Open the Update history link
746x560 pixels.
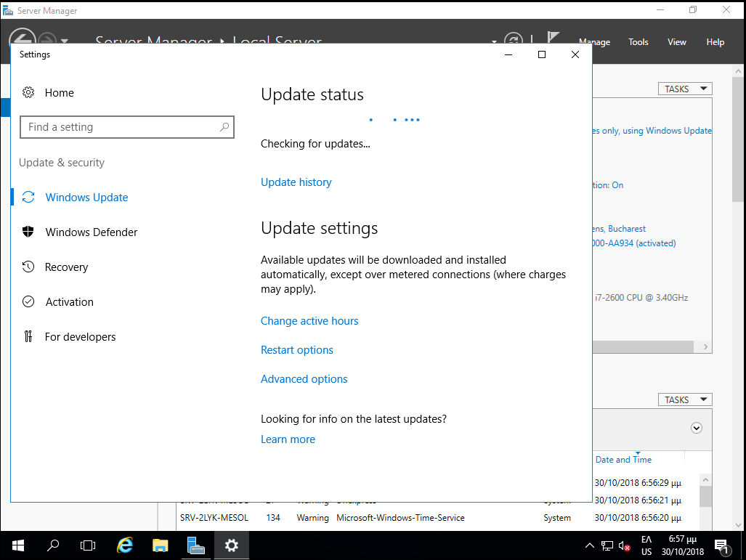pos(296,182)
